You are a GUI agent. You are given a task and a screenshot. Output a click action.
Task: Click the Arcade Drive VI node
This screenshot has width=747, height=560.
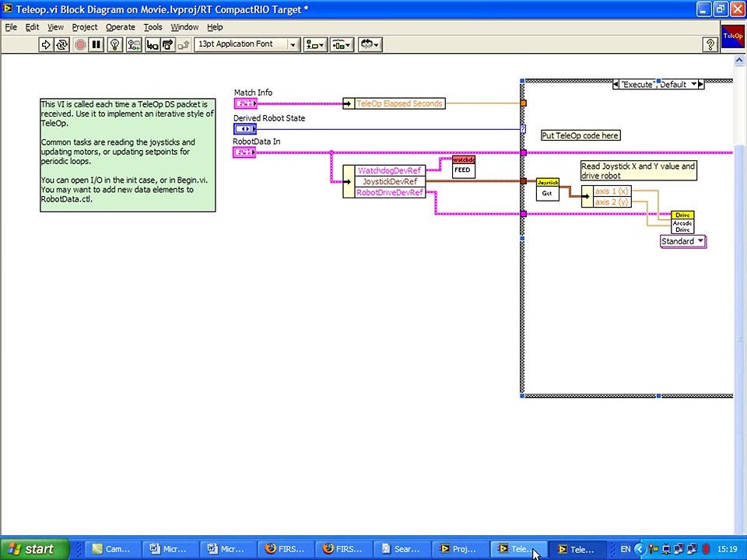click(682, 222)
